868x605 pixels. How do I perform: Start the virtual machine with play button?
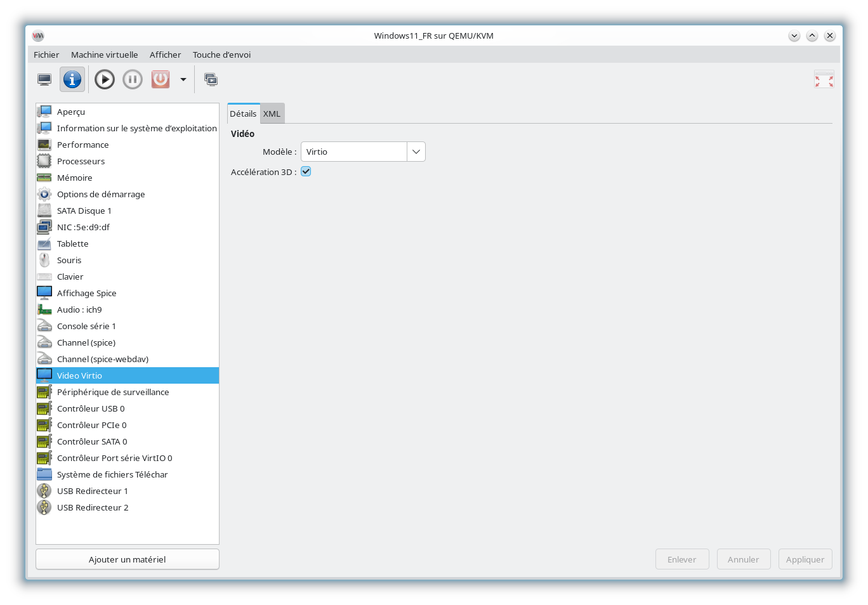click(x=105, y=79)
